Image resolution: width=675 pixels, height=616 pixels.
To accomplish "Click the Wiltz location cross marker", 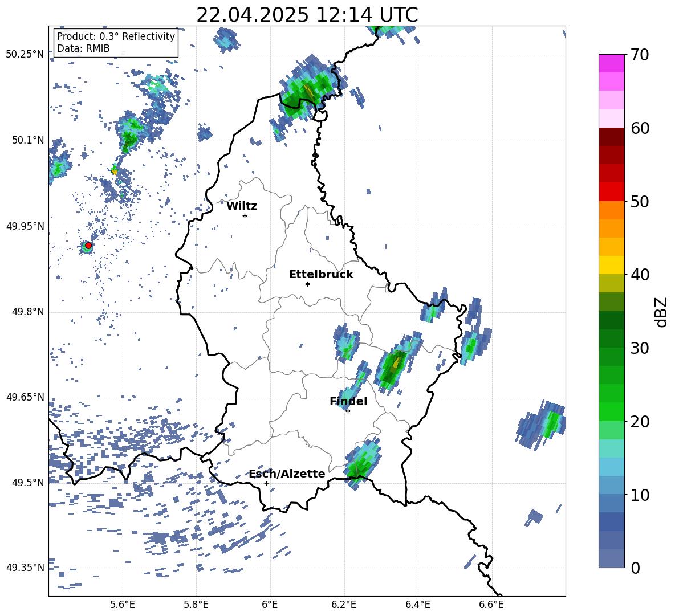I will (245, 215).
